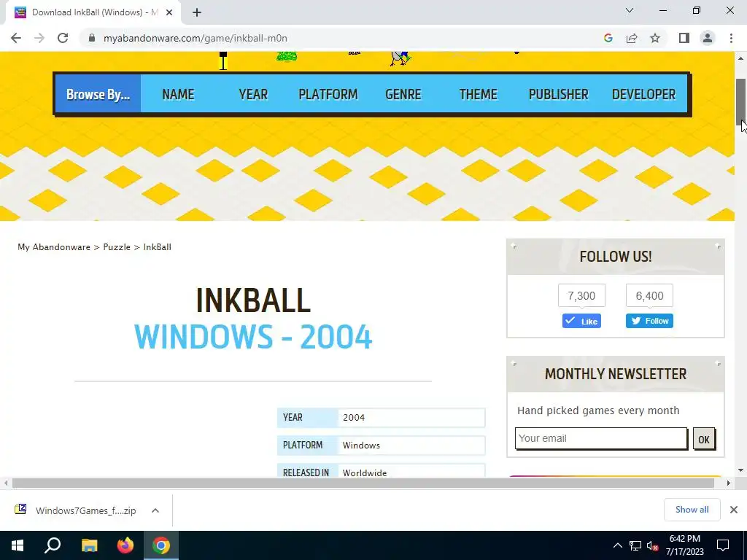Browse games by THEME

tap(479, 94)
